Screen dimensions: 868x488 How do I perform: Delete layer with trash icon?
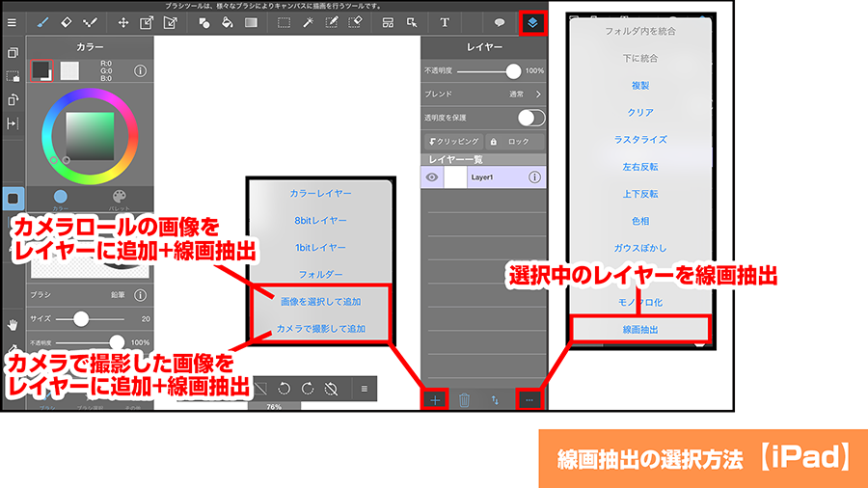[465, 399]
